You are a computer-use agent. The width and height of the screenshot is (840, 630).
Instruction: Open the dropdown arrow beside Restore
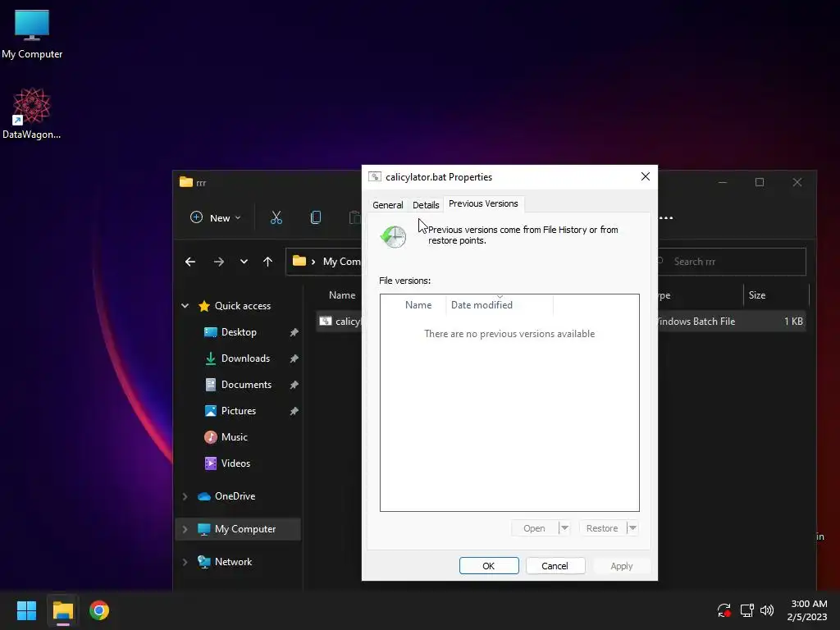632,528
